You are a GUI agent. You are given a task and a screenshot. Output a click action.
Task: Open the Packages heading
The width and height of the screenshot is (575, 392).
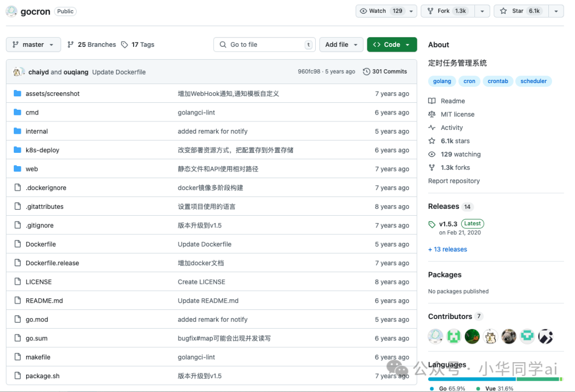[445, 275]
